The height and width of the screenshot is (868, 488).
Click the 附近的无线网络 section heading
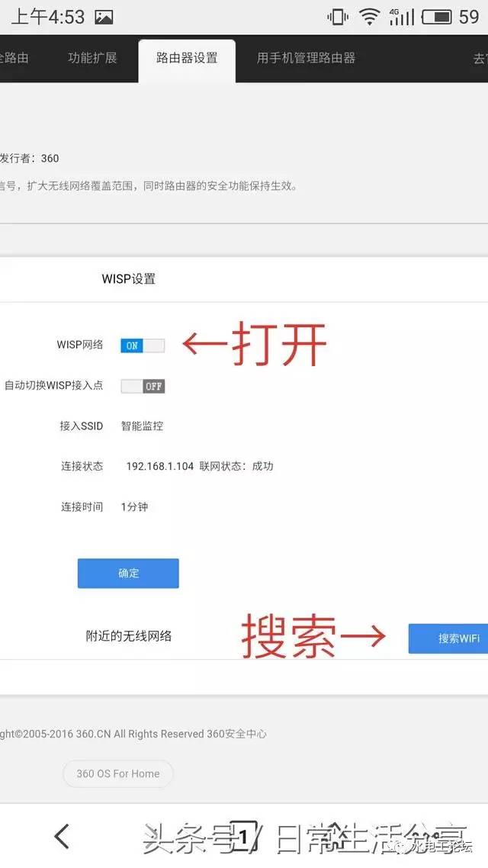coord(128,636)
